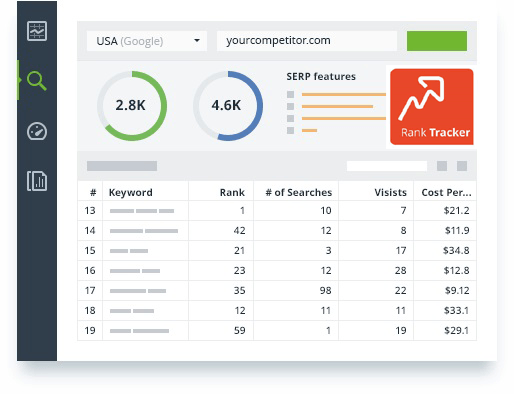Open the reports bar-chart document icon
The width and height of the screenshot is (514, 394).
click(x=37, y=181)
